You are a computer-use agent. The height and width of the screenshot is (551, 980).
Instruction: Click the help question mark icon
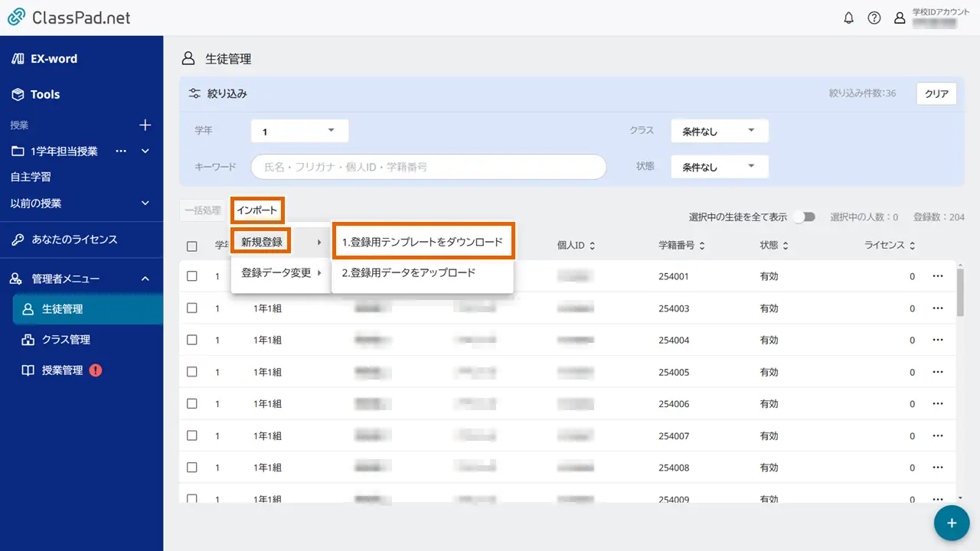point(874,18)
